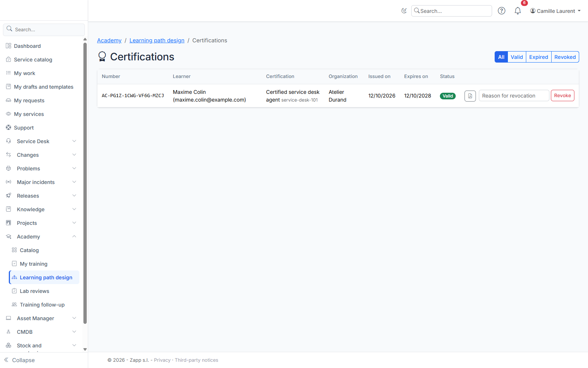Filter certifications by Expired

tap(539, 57)
